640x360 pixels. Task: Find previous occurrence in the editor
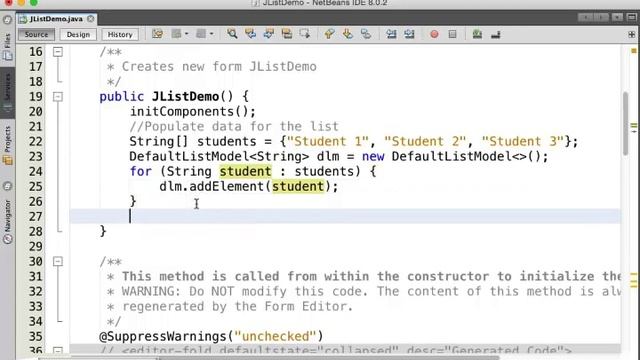(x=251, y=34)
